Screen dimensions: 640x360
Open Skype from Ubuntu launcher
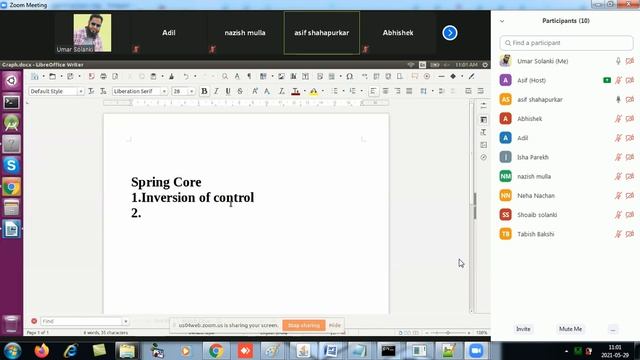(x=11, y=166)
